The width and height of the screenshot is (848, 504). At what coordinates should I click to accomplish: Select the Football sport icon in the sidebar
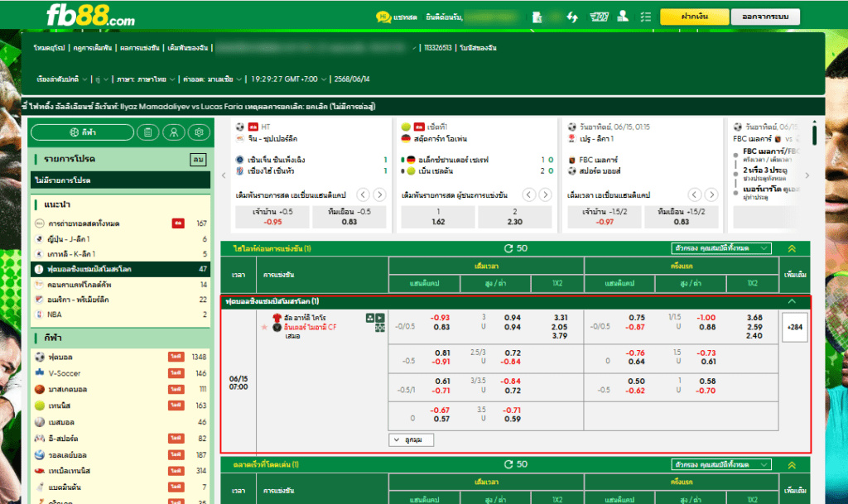tap(40, 357)
